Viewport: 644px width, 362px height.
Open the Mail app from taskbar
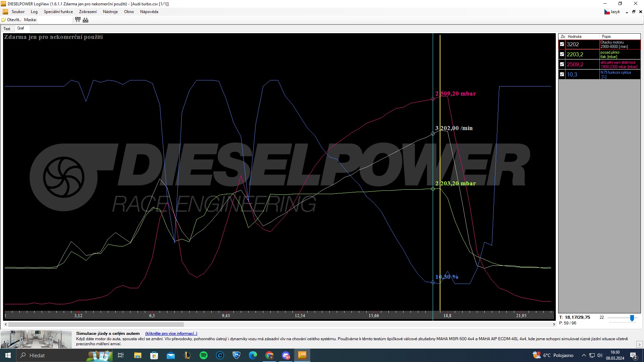(x=170, y=355)
